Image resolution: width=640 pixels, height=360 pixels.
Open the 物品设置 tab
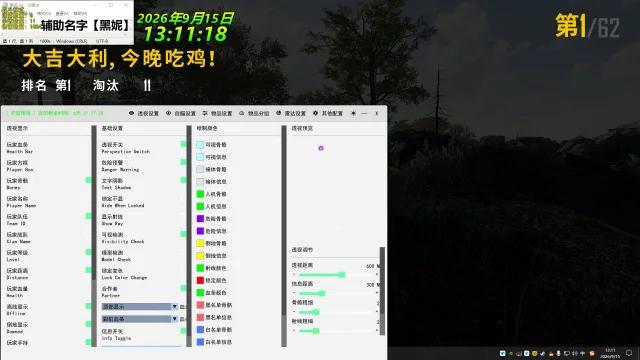[217, 113]
